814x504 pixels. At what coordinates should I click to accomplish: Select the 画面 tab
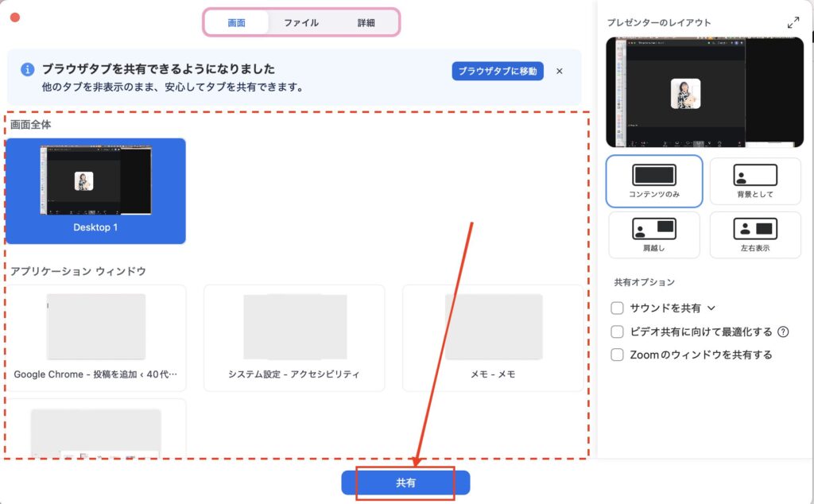pos(237,23)
